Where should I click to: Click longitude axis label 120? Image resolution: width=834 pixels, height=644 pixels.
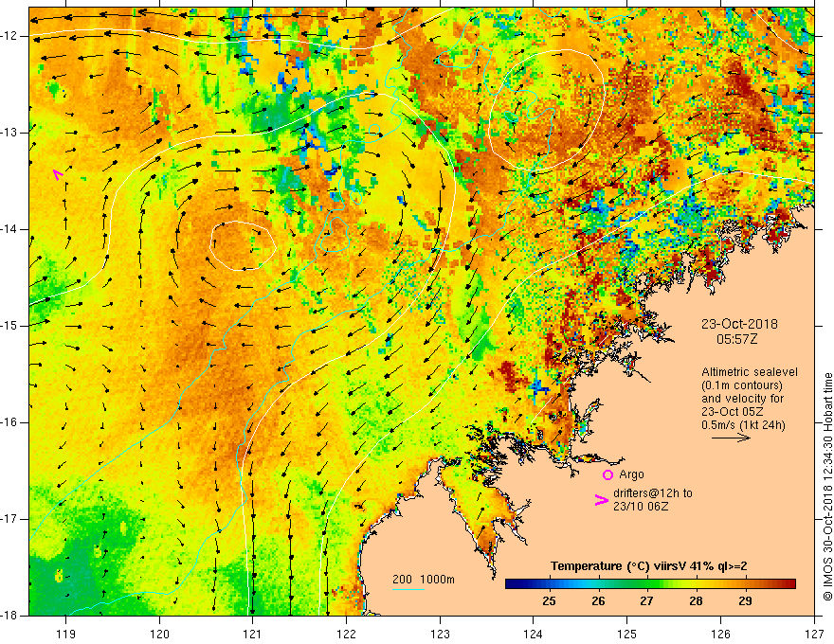pyautogui.click(x=159, y=634)
